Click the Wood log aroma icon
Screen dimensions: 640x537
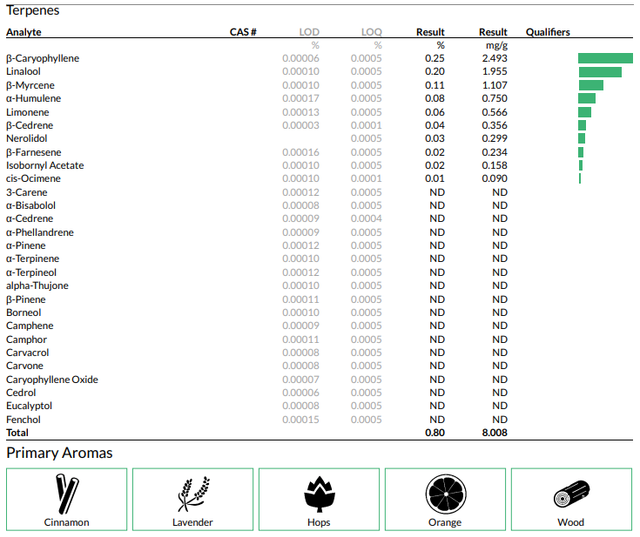pos(571,494)
